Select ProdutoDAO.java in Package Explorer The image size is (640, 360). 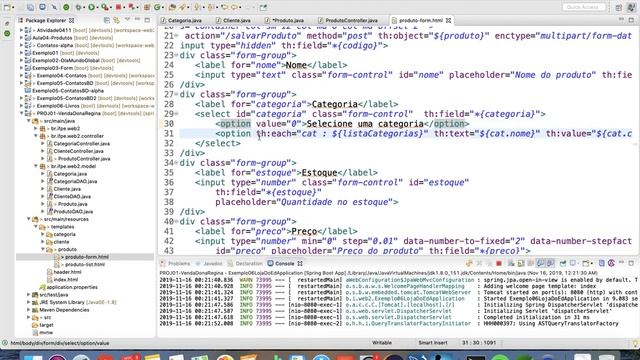(73, 211)
